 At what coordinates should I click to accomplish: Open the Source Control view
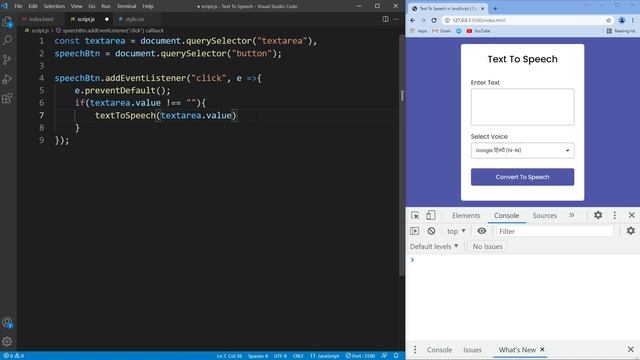click(x=7, y=60)
